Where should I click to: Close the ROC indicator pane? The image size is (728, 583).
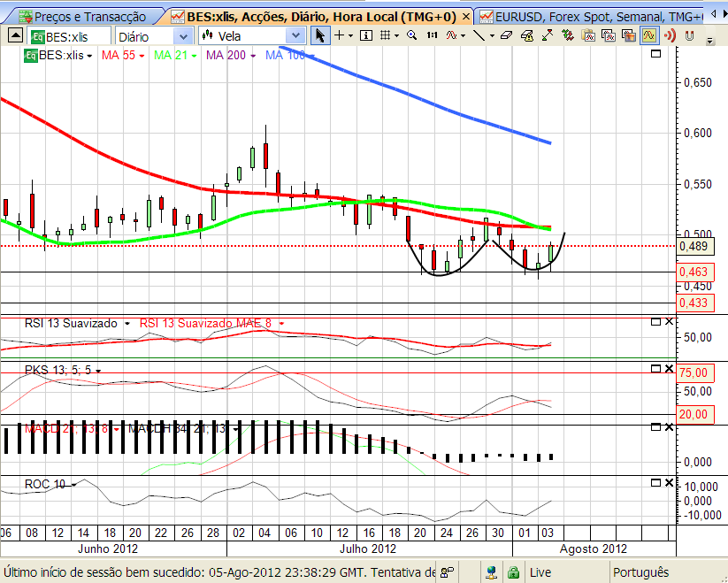click(669, 483)
